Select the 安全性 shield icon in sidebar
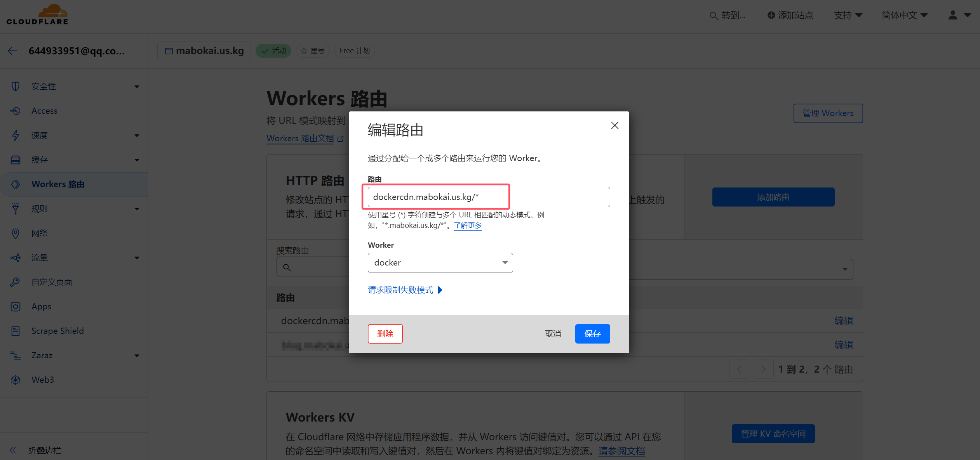 coord(16,86)
